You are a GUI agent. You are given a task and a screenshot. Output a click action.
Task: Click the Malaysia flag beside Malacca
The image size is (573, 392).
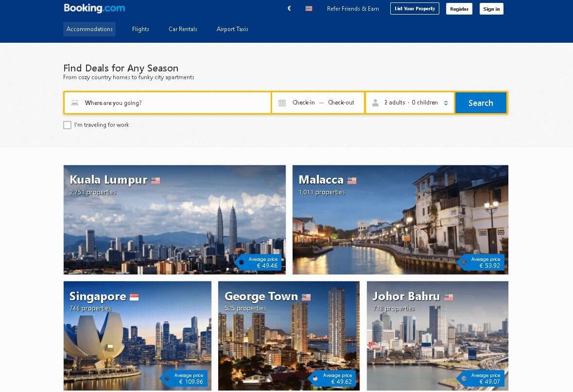352,181
